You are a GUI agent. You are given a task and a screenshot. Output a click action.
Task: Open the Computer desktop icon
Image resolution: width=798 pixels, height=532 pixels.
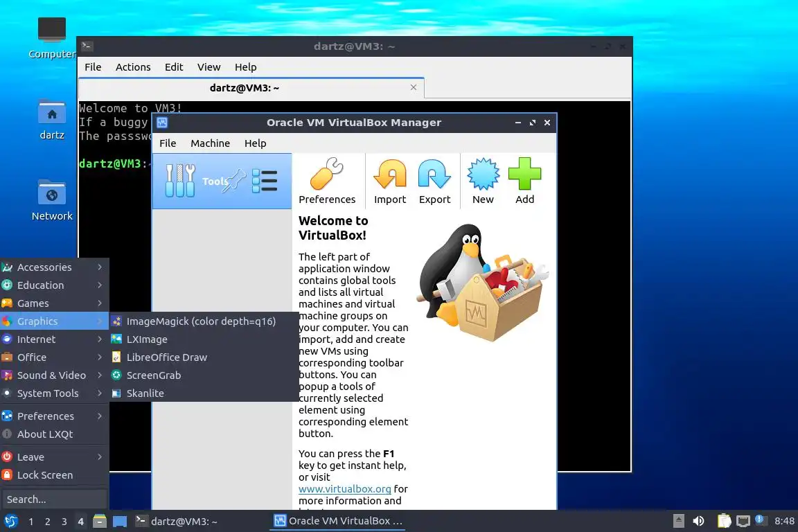[52, 38]
